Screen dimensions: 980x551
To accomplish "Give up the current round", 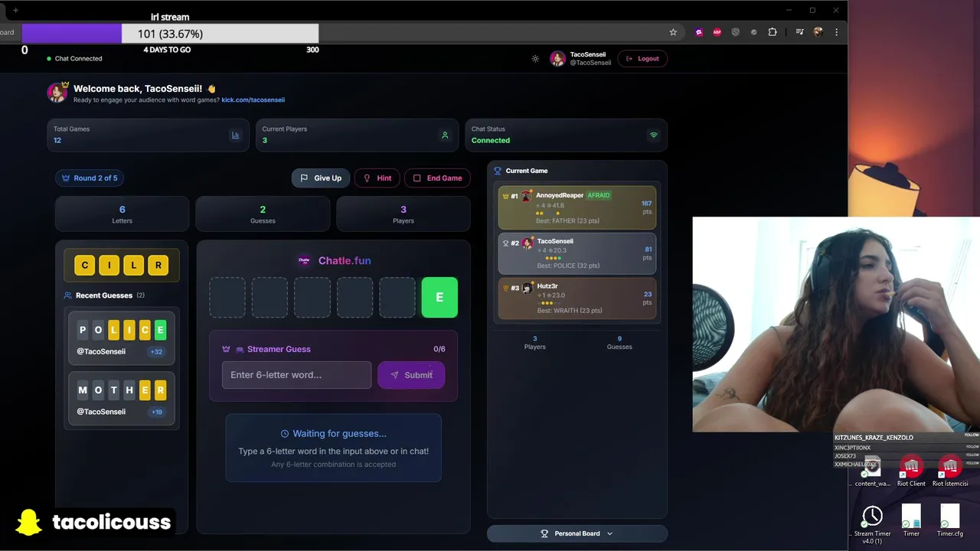I will click(x=321, y=178).
